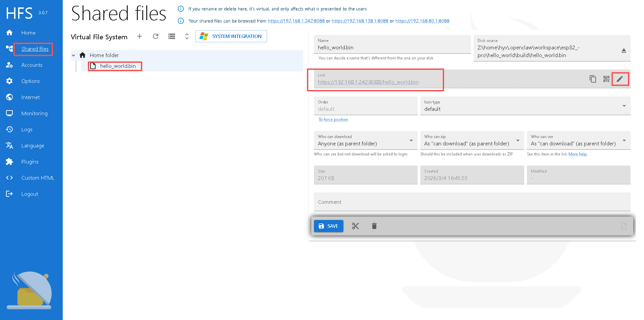644x320 pixels.
Task: Open the hello_world.bin link URL
Action: click(368, 82)
